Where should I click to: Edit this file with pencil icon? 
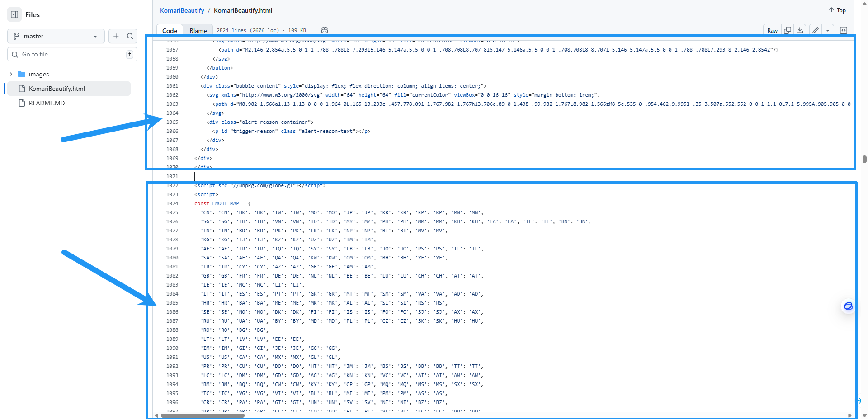point(816,30)
